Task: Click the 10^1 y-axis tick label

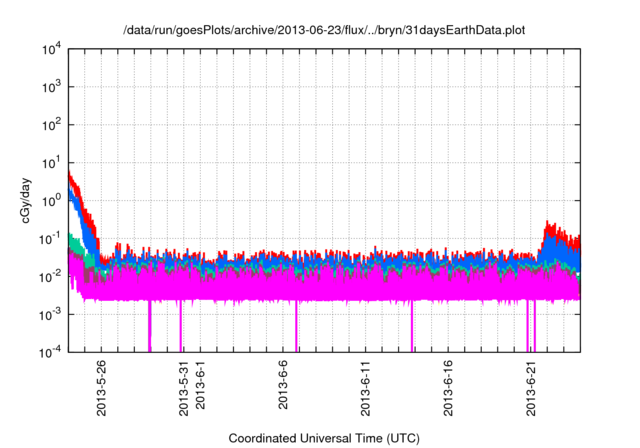Action: (51, 163)
